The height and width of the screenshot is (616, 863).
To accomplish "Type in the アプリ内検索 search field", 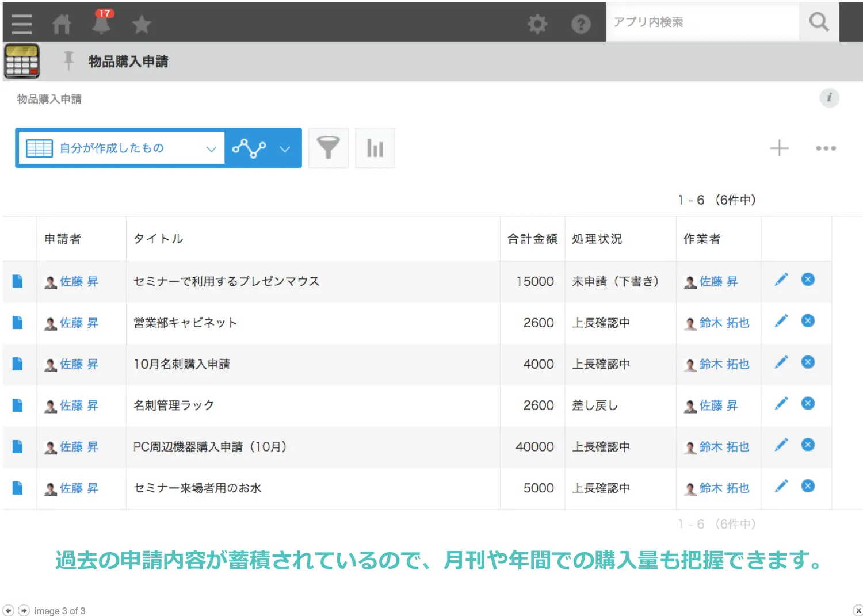I will 702,22.
